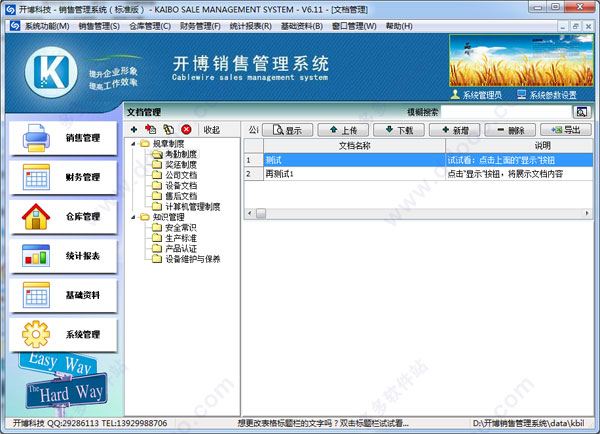Open the 财务管理(F) menu
The height and width of the screenshot is (434, 600).
(201, 26)
